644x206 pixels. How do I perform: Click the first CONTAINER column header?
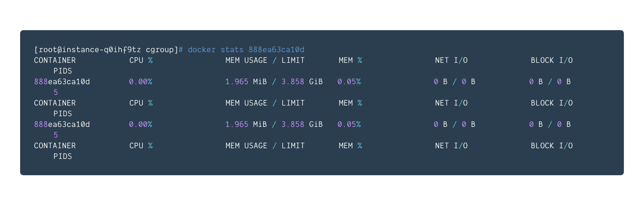[55, 60]
